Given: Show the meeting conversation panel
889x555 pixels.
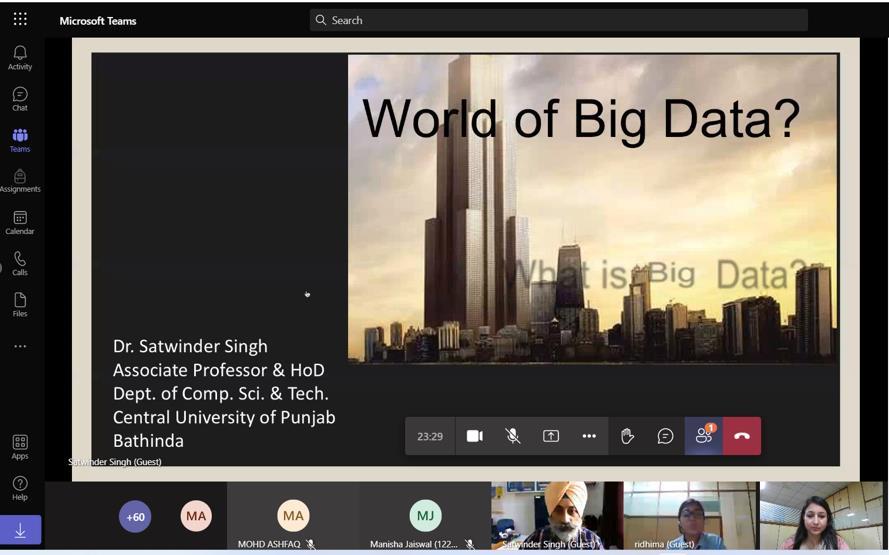Looking at the screenshot, I should [665, 436].
